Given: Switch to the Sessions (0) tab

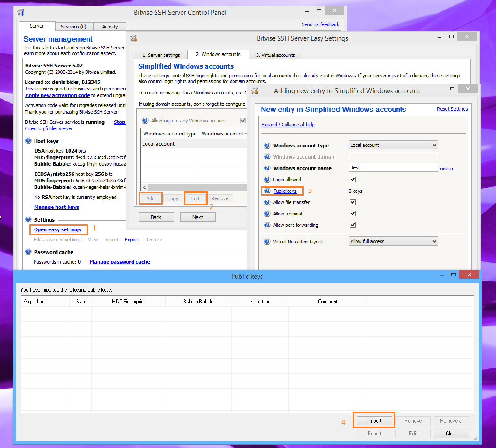Looking at the screenshot, I should (x=73, y=27).
